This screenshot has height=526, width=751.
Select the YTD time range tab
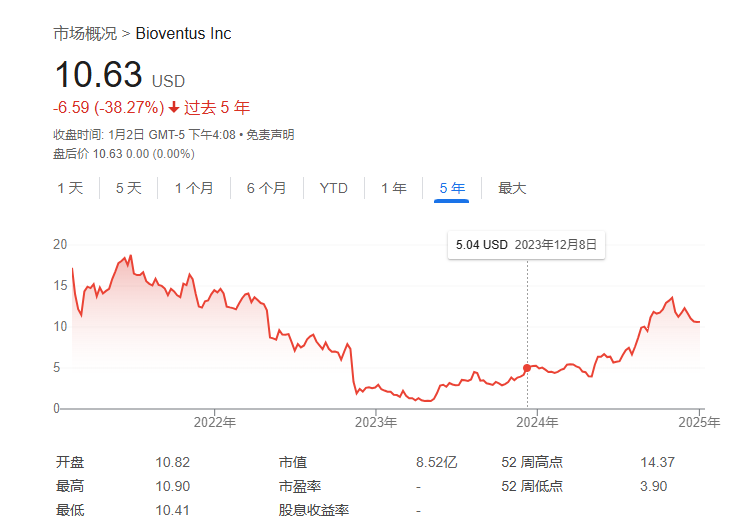334,188
